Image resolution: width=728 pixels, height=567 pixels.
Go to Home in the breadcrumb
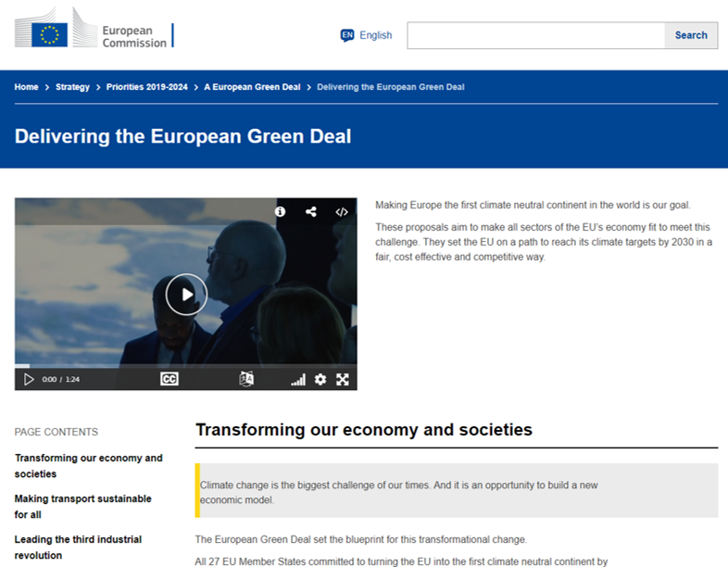pyautogui.click(x=27, y=87)
